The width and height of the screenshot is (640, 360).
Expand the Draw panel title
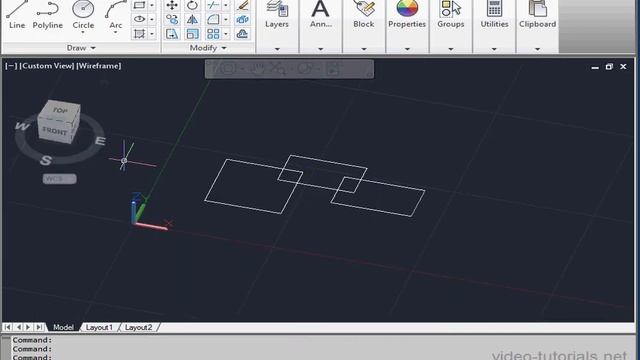pyautogui.click(x=81, y=48)
